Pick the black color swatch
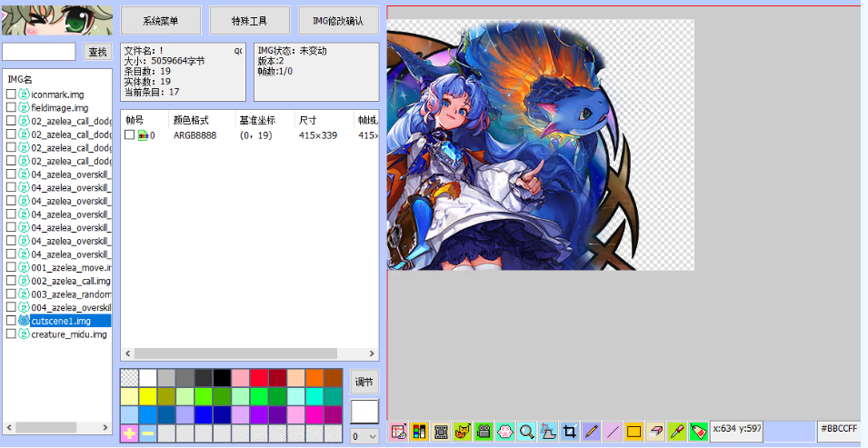The image size is (868, 448). point(222,378)
